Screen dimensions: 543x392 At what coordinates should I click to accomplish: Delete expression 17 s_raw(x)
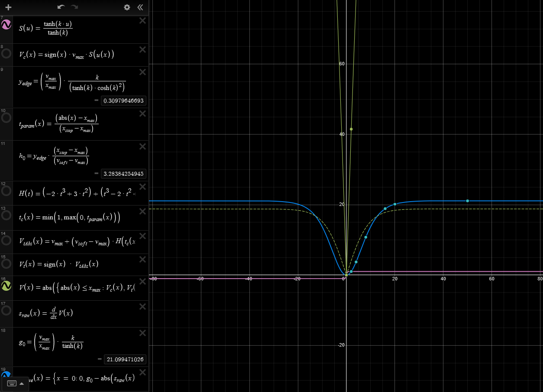(x=142, y=306)
